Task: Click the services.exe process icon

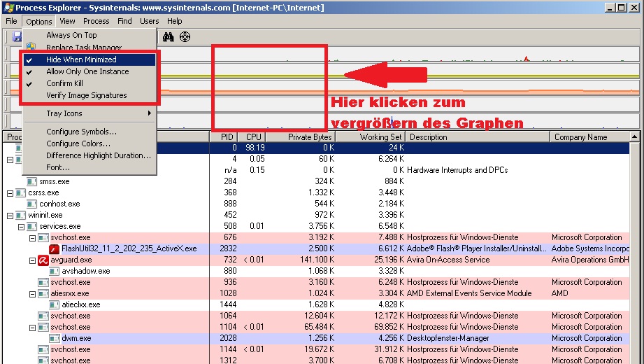Action: (x=31, y=226)
